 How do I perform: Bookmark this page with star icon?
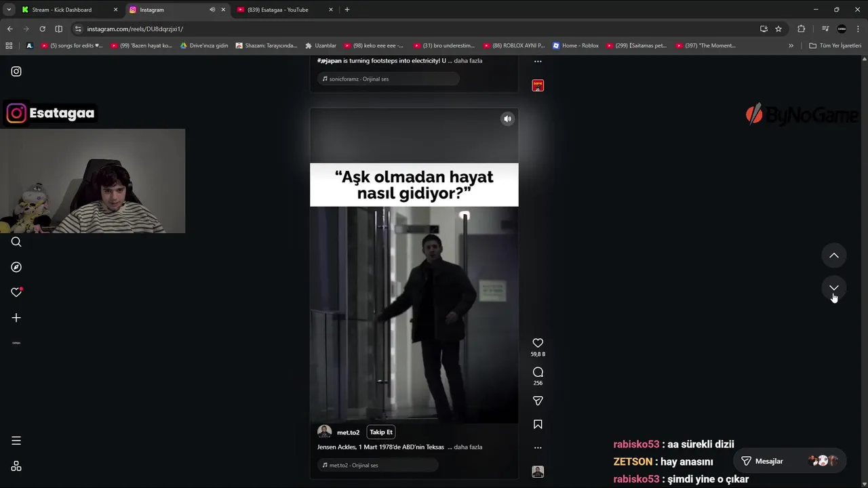(778, 28)
